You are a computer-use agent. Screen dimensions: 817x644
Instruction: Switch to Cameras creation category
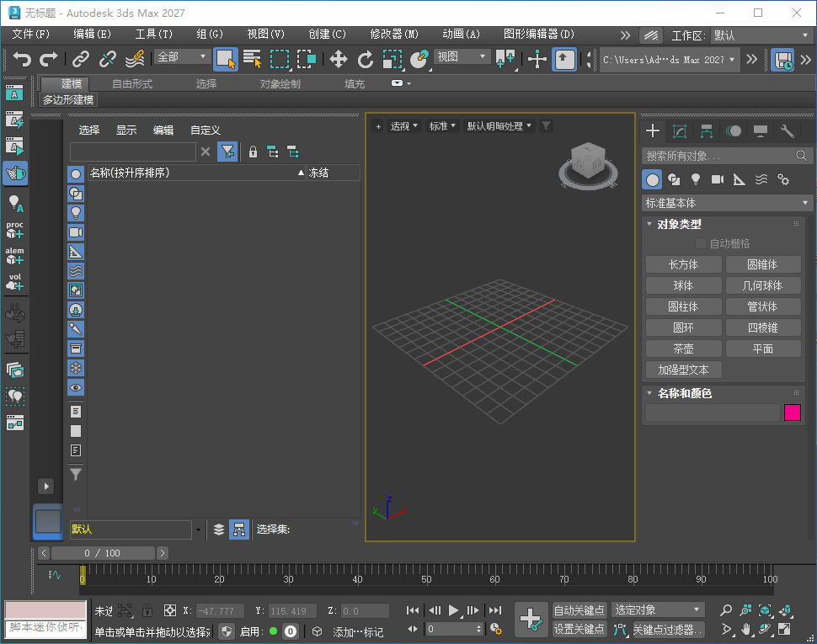pos(718,180)
